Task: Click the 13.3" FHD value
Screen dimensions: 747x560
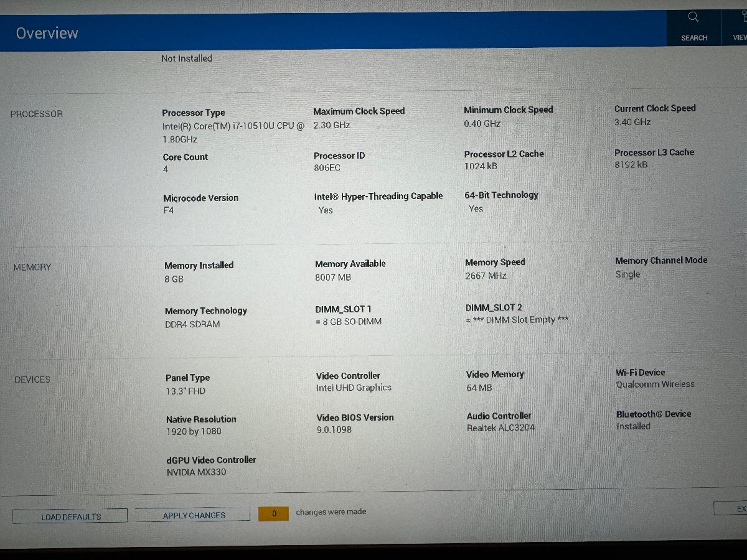Action: 186,391
